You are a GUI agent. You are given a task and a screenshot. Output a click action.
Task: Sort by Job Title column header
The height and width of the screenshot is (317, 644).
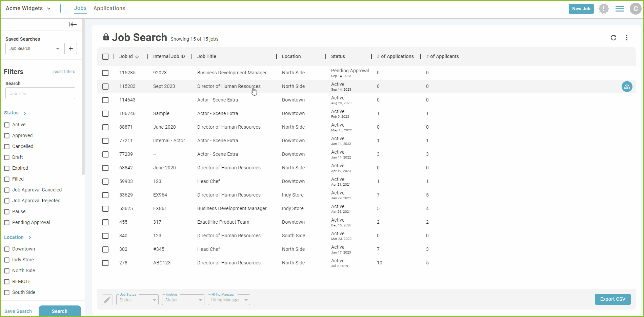[x=207, y=57]
